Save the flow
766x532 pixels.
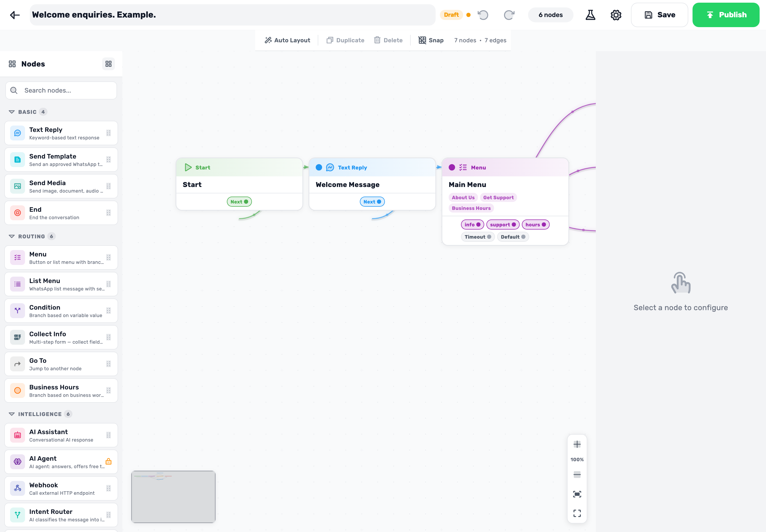click(659, 15)
